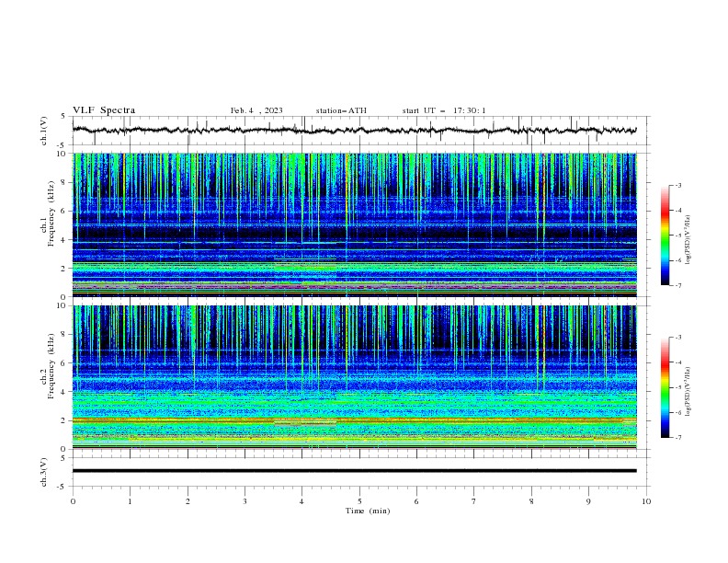Select the date text "Feb. 4, 2023"

(x=256, y=110)
